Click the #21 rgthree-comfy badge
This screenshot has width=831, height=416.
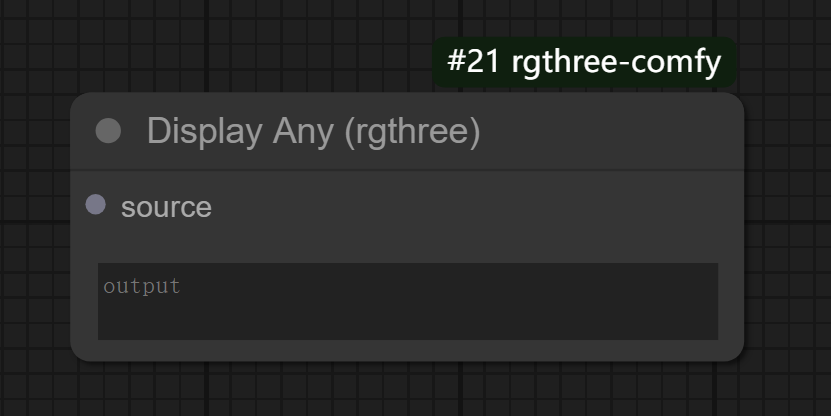(584, 62)
